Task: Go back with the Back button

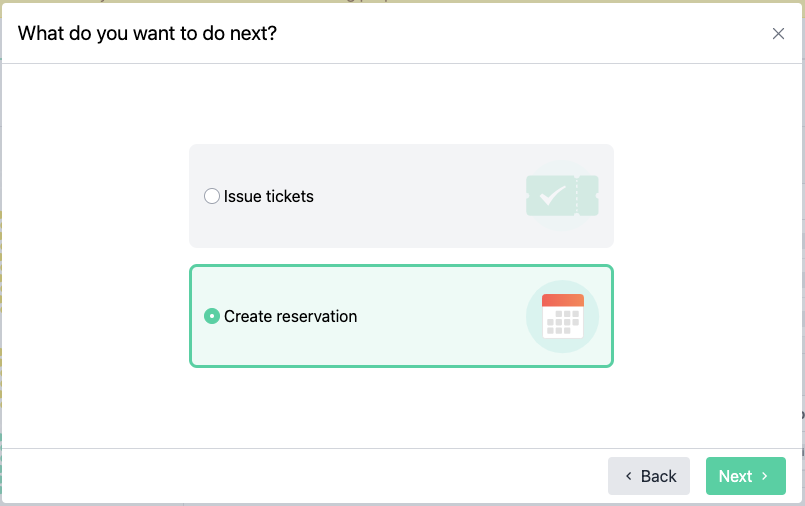Action: (x=649, y=476)
